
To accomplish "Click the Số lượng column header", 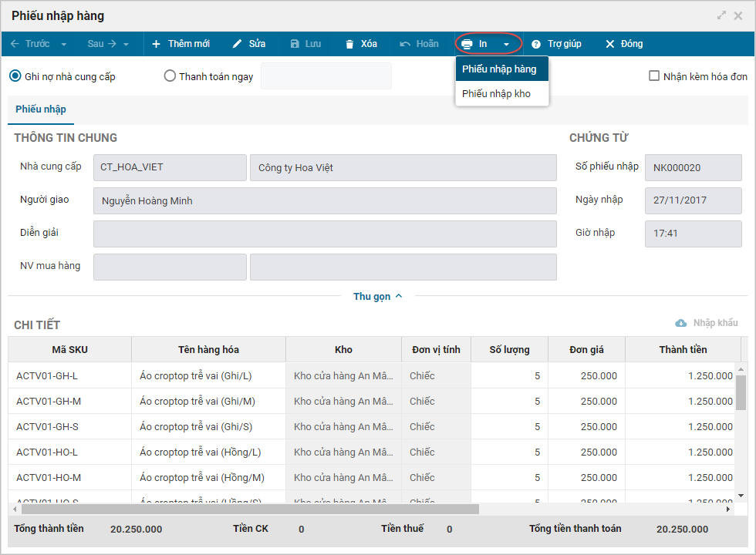I will (x=510, y=349).
